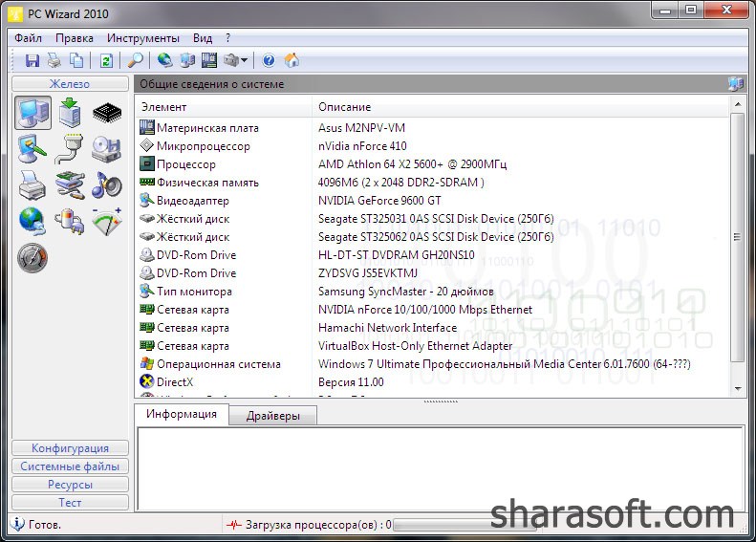Click the Готов status bar info icon

(x=17, y=524)
